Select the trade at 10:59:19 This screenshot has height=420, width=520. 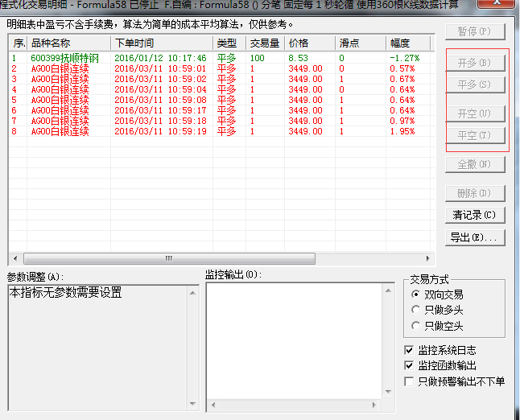click(x=221, y=131)
